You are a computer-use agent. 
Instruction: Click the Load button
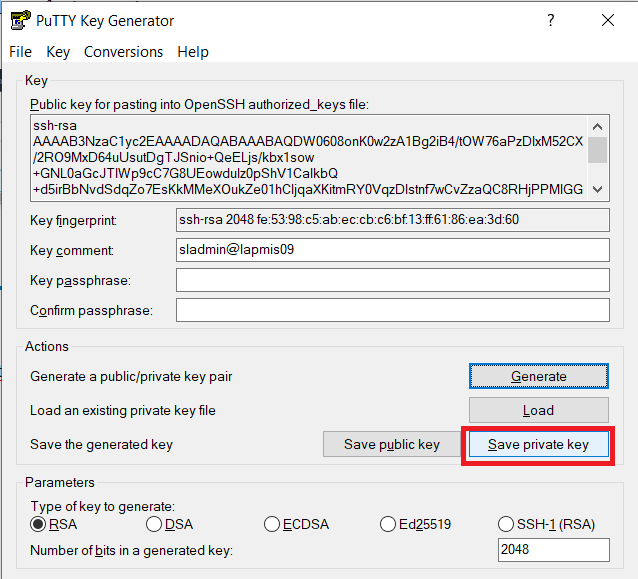(539, 410)
